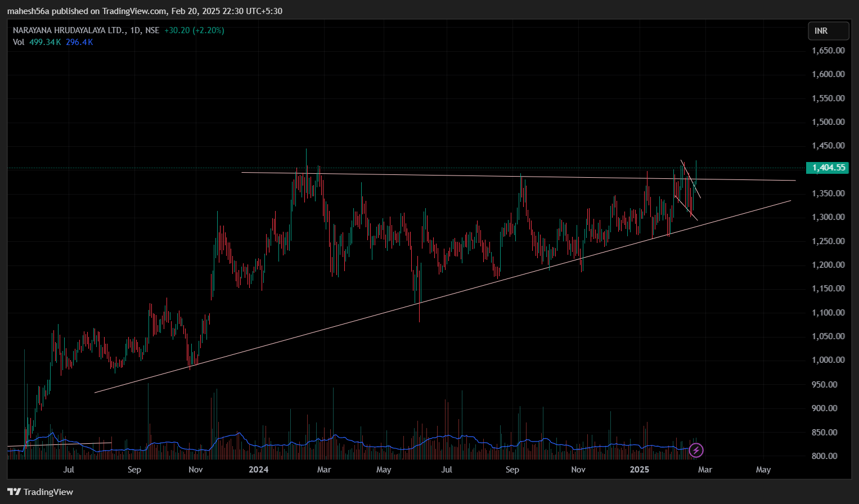The height and width of the screenshot is (504, 859).
Task: Click the 1,650.00 price axis label
Action: pos(828,50)
